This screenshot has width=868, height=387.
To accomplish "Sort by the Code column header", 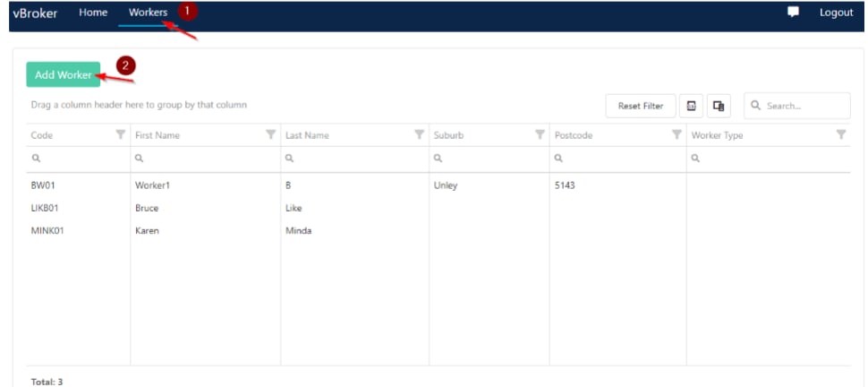I will [42, 135].
